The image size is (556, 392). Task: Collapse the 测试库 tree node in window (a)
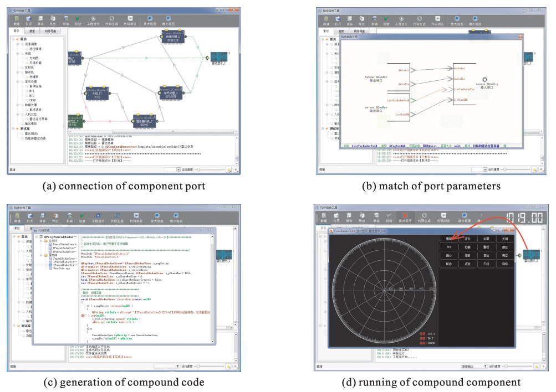13,128
